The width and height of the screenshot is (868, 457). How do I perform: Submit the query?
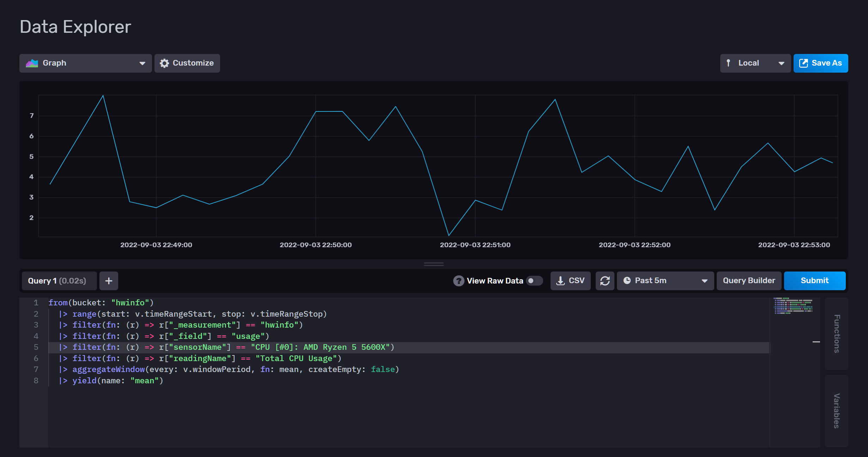pos(815,281)
